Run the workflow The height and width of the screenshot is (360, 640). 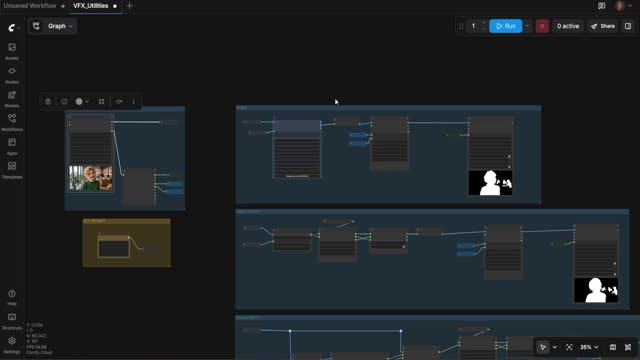coord(506,26)
